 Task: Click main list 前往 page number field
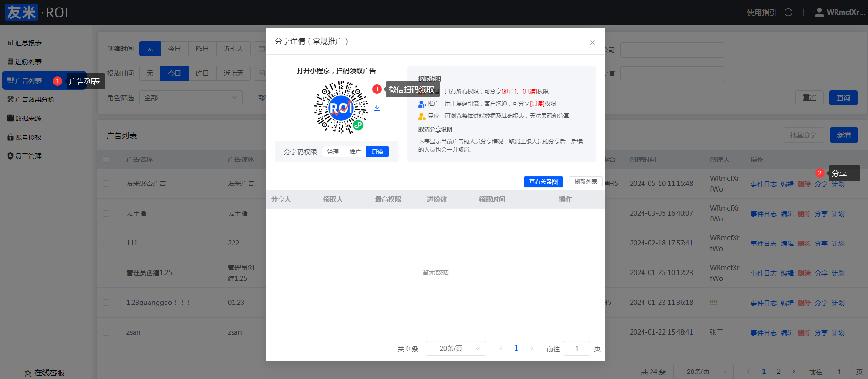[839, 371]
